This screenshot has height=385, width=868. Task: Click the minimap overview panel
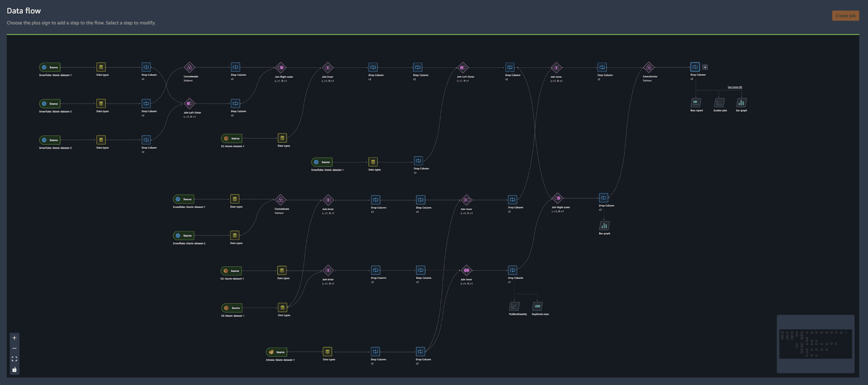click(815, 344)
